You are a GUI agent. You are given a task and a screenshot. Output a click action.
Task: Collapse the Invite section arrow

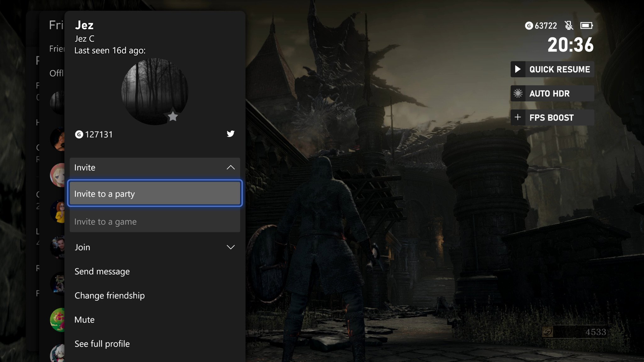click(230, 167)
